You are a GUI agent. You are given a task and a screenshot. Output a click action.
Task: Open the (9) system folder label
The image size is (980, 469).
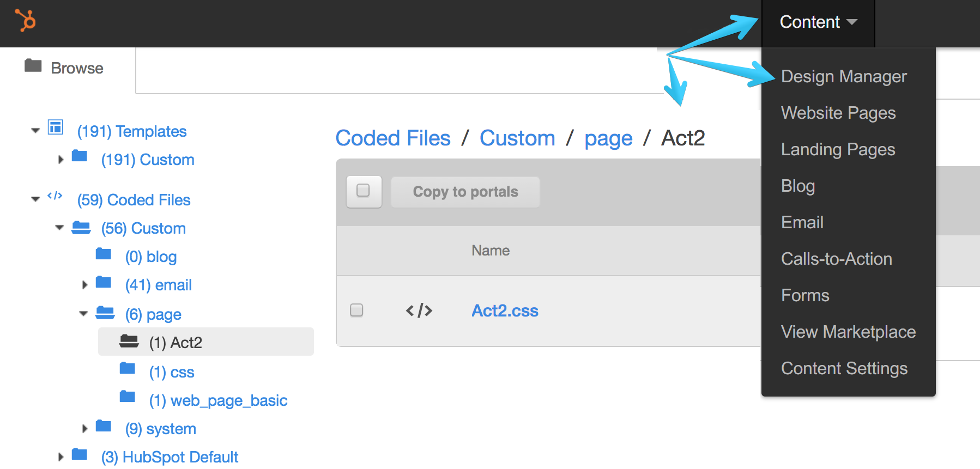(x=160, y=429)
